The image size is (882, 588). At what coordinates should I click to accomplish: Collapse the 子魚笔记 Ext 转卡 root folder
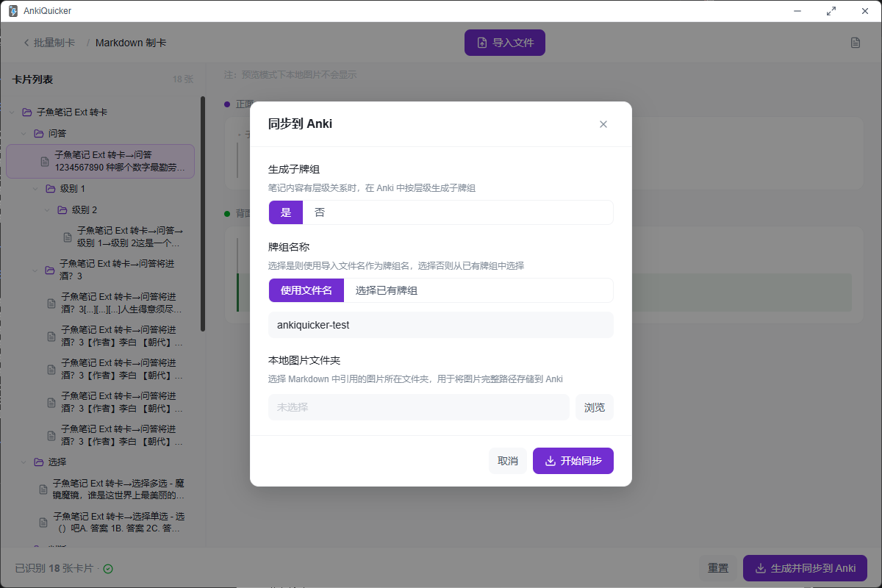[x=12, y=112]
